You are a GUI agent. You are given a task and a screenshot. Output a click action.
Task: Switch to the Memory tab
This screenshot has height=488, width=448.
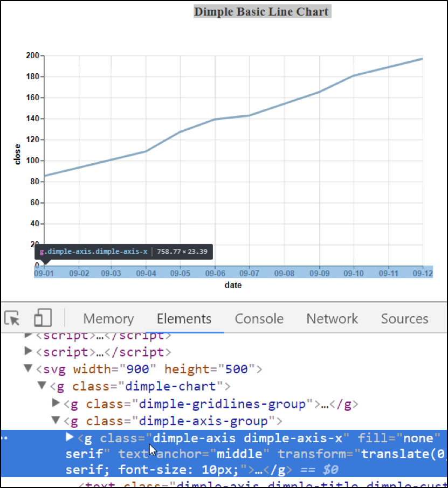pos(108,319)
